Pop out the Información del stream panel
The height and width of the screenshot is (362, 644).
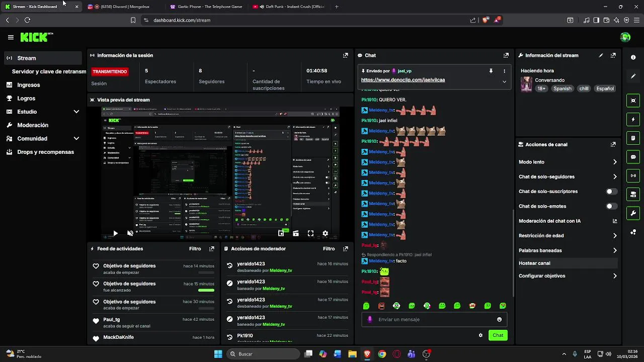coord(613,55)
